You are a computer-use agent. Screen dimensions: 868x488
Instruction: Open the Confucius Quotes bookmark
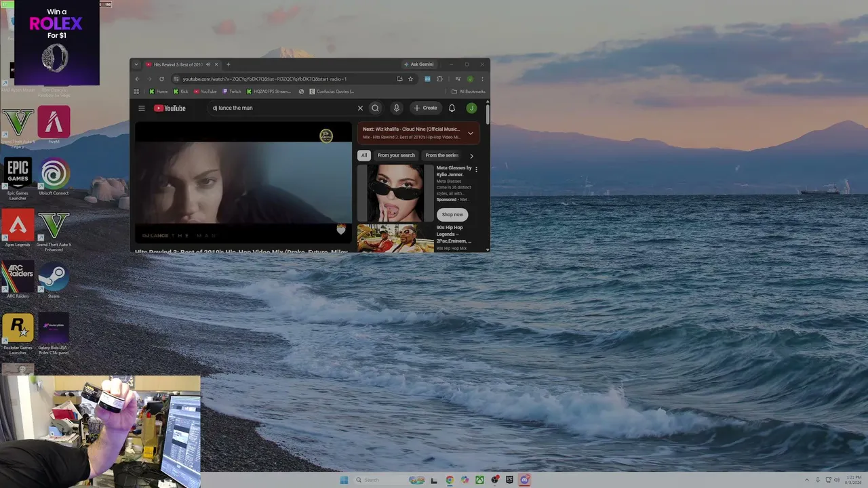[x=332, y=91]
